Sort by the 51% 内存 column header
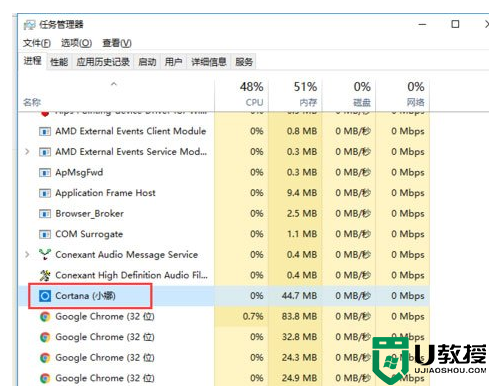This screenshot has width=489, height=386. tap(295, 94)
